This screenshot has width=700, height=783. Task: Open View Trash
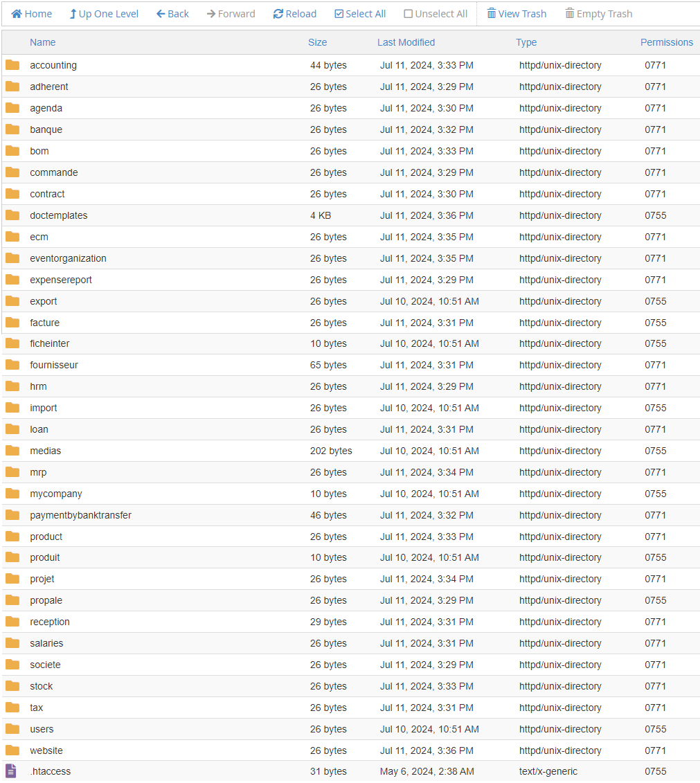point(517,14)
